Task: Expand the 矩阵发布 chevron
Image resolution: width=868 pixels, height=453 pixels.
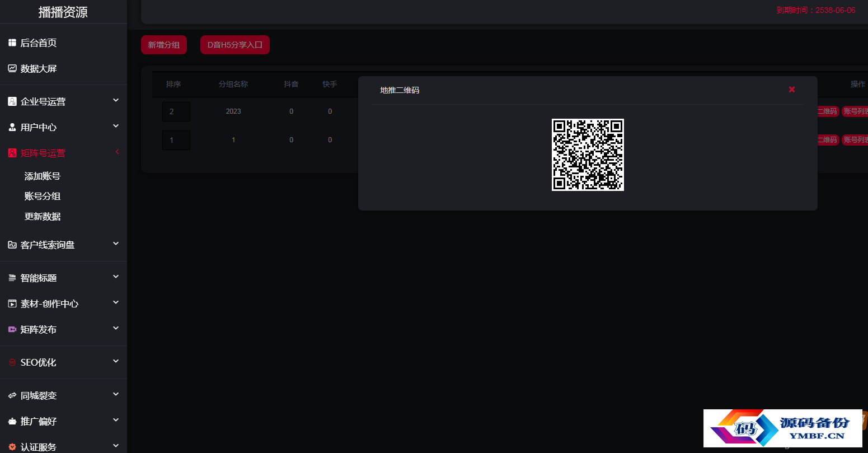Action: (116, 328)
